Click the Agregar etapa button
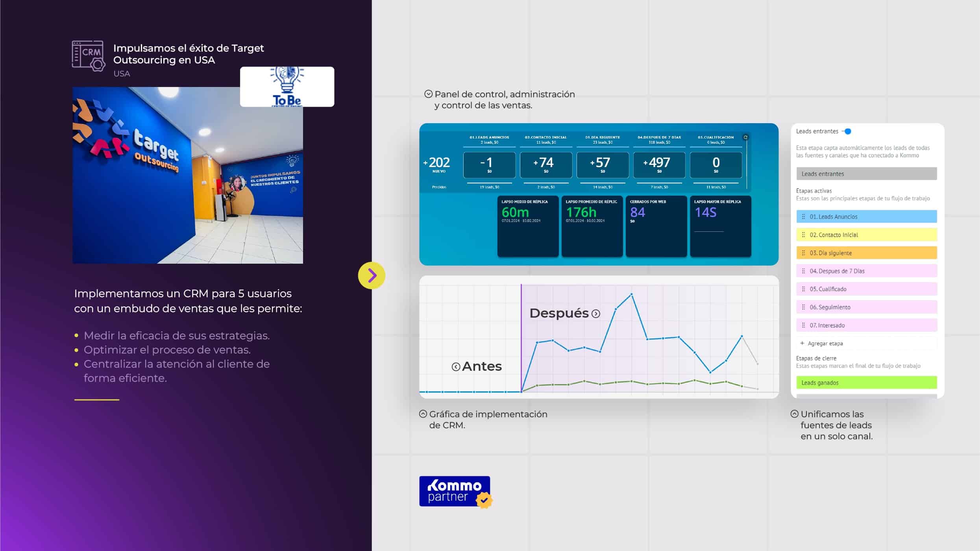Image resolution: width=980 pixels, height=551 pixels. 825,343
